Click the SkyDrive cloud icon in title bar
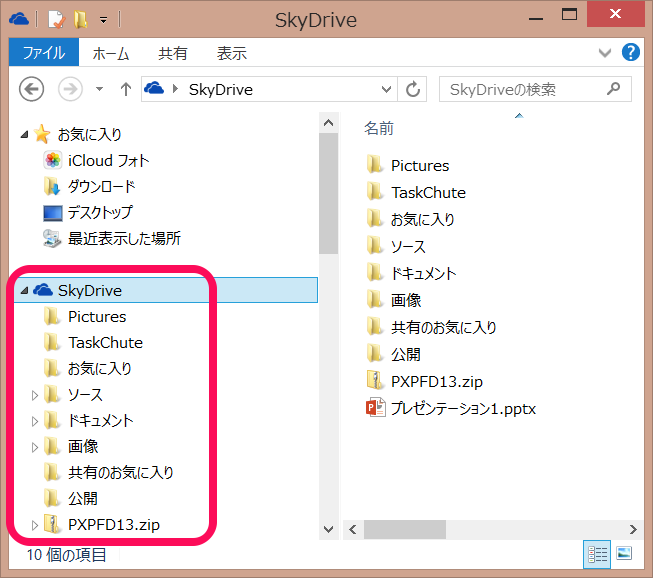This screenshot has height=578, width=653. (19, 19)
